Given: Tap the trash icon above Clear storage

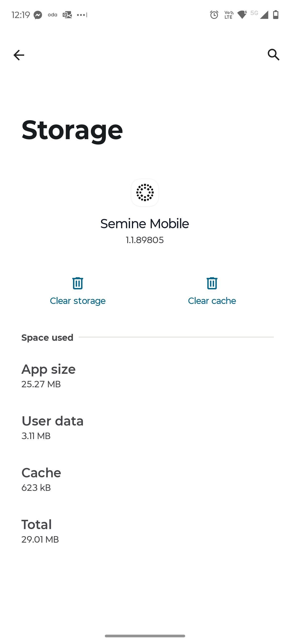Looking at the screenshot, I should click(x=77, y=283).
